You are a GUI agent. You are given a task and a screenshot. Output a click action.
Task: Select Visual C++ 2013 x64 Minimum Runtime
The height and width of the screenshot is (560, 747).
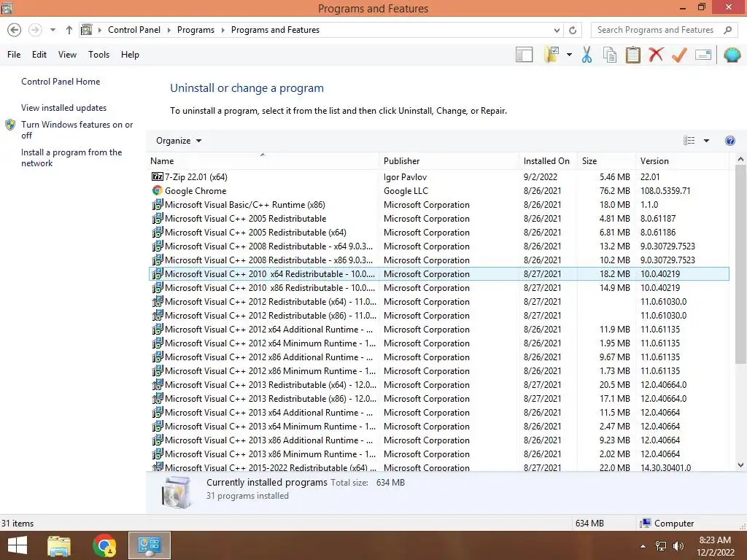pos(439,427)
